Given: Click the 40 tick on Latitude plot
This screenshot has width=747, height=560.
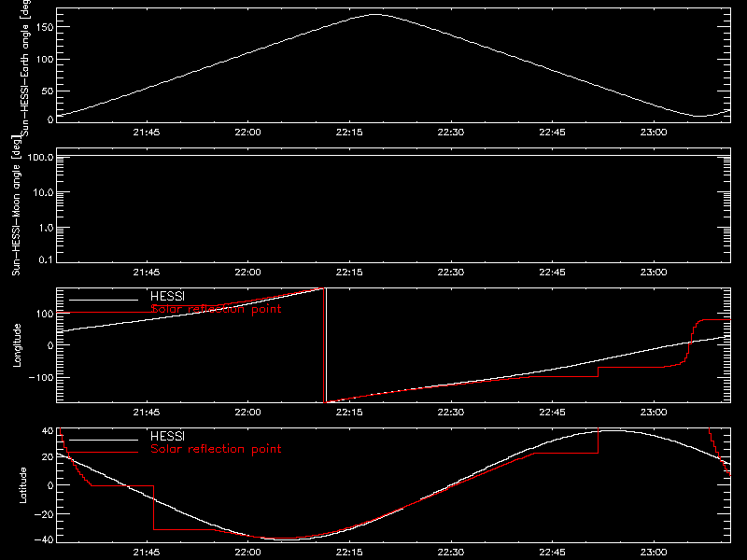Looking at the screenshot, I should point(48,430).
